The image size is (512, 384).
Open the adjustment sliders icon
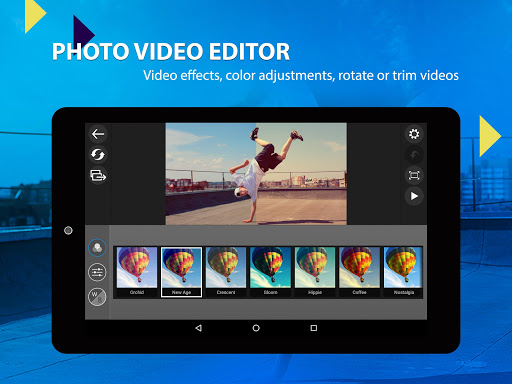click(97, 272)
